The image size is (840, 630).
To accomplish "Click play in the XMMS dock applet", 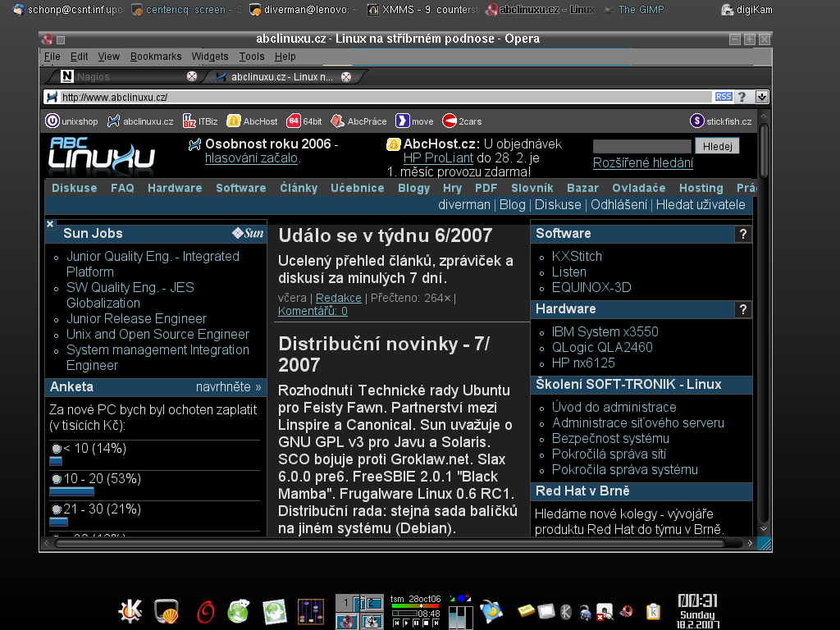I will pos(405,623).
